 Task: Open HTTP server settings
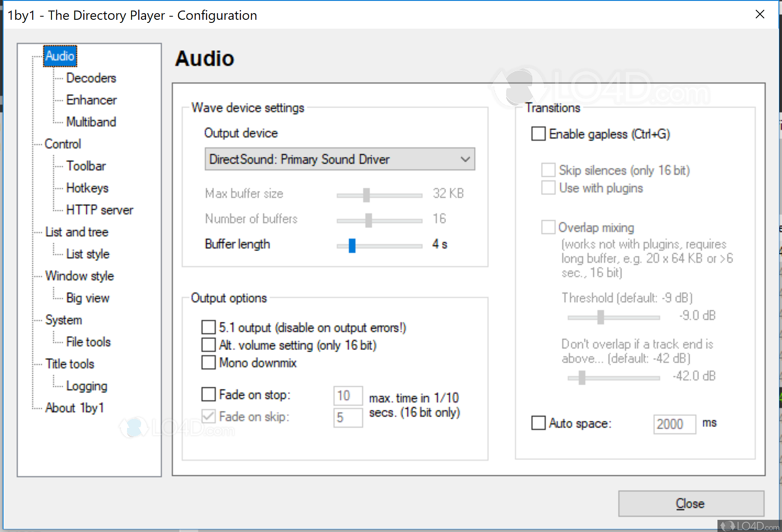[x=99, y=210]
